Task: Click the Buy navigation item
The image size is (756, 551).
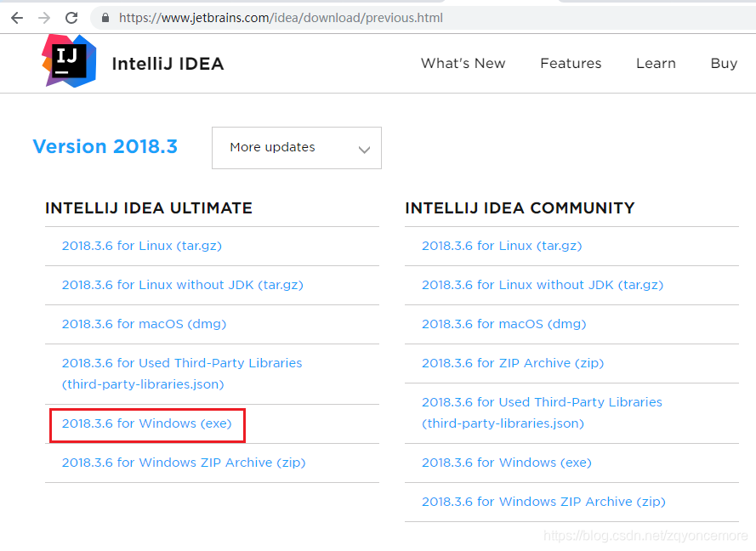Action: [724, 63]
